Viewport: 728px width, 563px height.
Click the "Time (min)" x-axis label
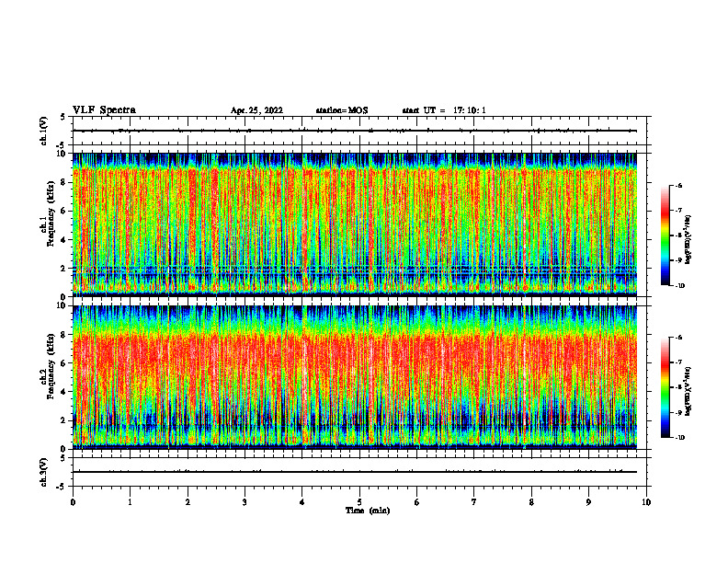coord(368,511)
